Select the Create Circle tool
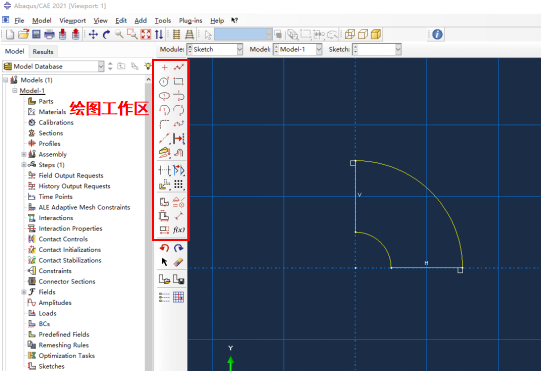This screenshot has height=376, width=543. pyautogui.click(x=164, y=82)
